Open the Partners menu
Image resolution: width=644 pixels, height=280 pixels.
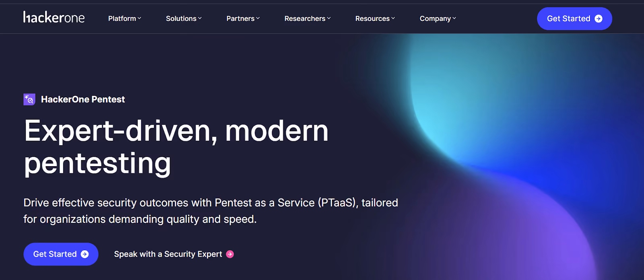pos(243,19)
